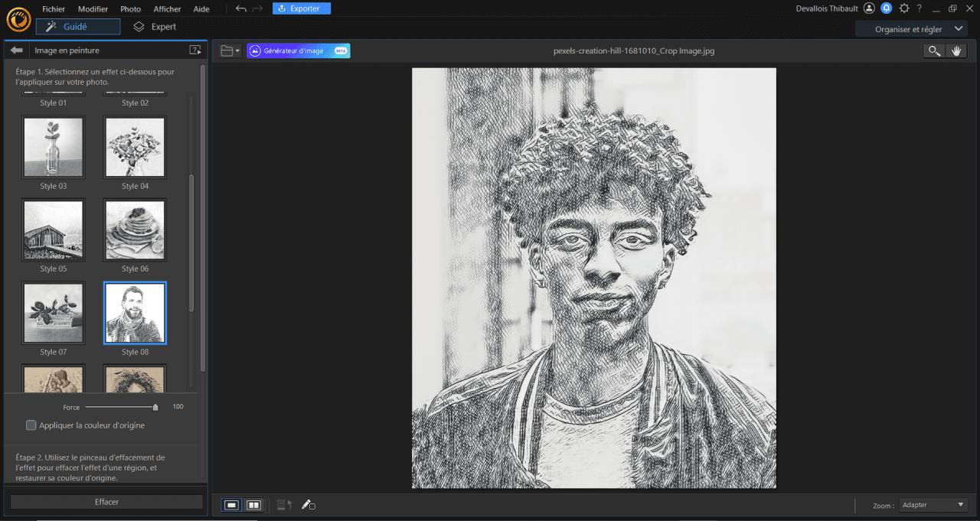Click the Exporter button
The height and width of the screenshot is (521, 980).
coord(301,8)
